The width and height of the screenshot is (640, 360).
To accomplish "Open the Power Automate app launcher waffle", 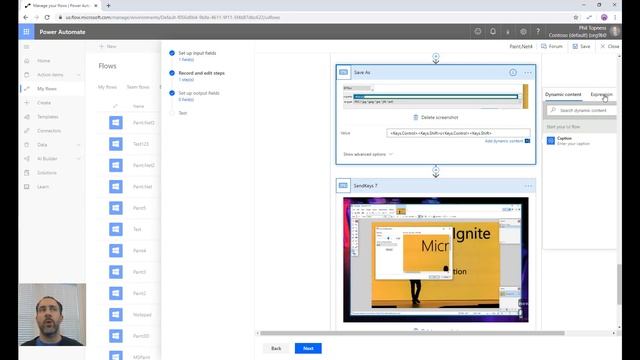I will tap(26, 32).
